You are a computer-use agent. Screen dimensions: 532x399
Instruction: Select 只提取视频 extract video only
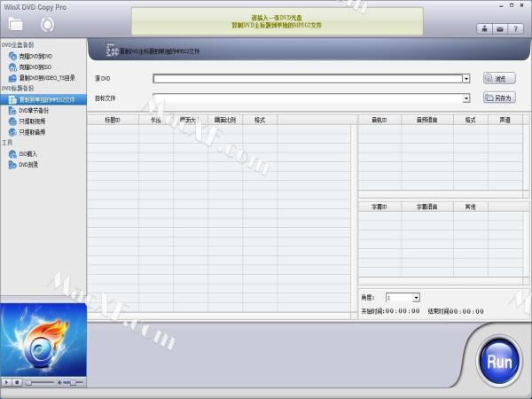32,121
